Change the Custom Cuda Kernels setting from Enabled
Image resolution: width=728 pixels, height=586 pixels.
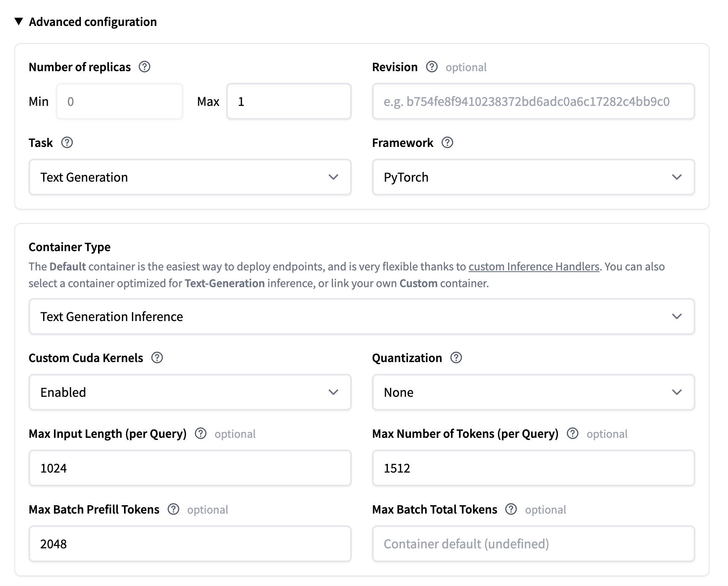point(190,392)
